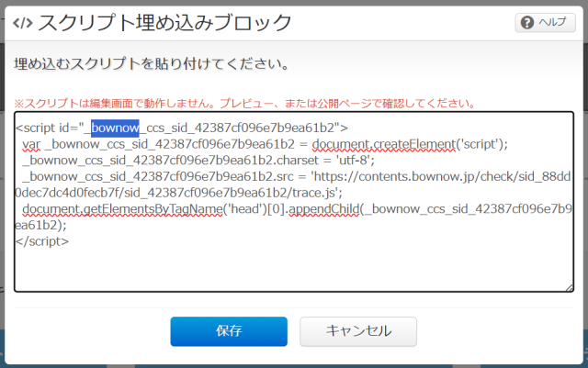Click inside the script textarea empty area
This screenshot has height=368, width=588.
click(294, 268)
